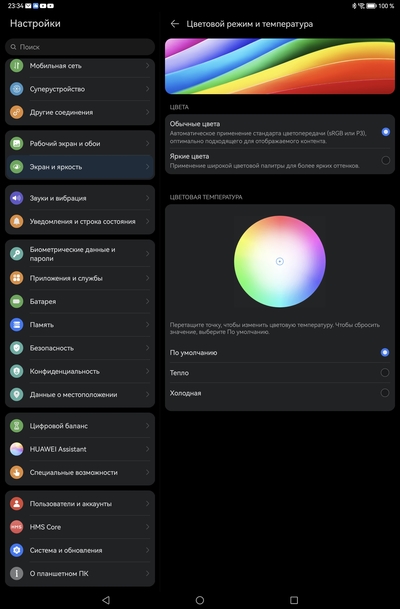The image size is (400, 609).
Task: Open Рабочий экран и обои menu item
Action: click(80, 144)
